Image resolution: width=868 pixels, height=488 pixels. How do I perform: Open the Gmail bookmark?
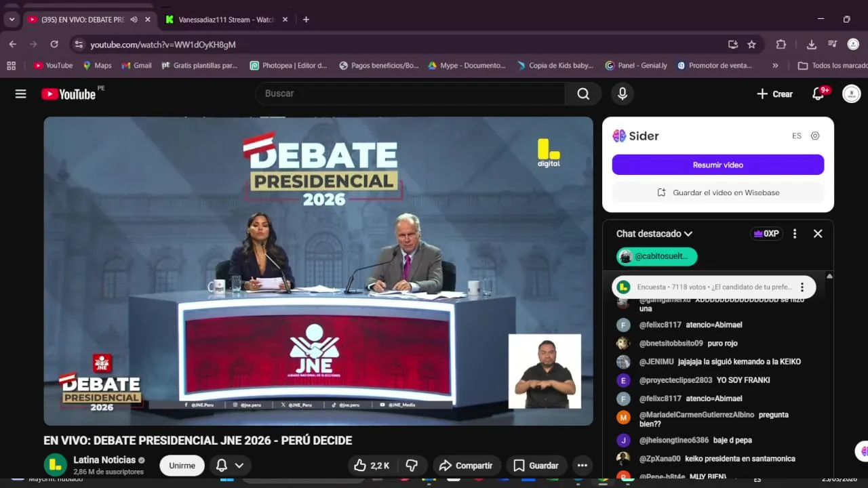tap(136, 66)
